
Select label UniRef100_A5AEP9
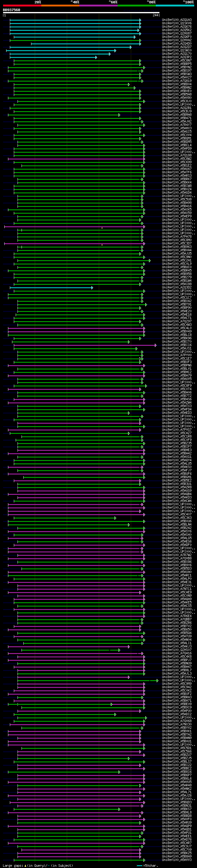177,216
